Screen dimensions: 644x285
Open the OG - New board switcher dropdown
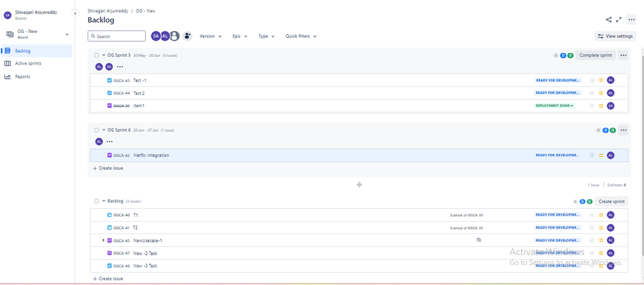[x=37, y=34]
